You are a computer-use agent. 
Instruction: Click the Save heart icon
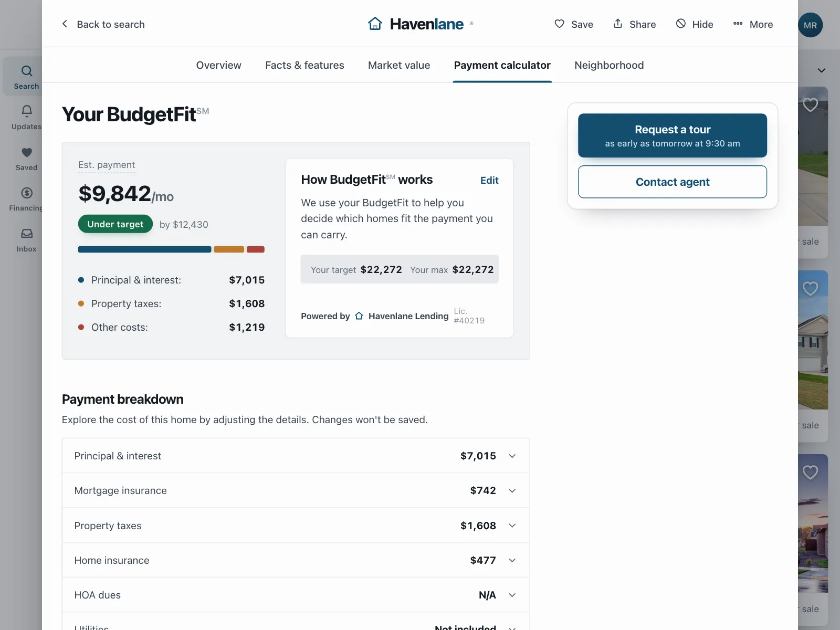[560, 24]
